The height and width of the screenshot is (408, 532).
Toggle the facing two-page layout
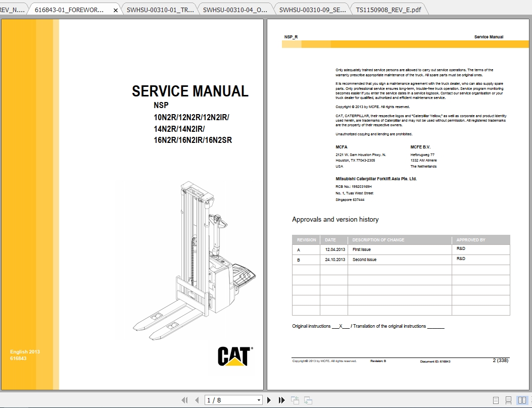click(522, 400)
